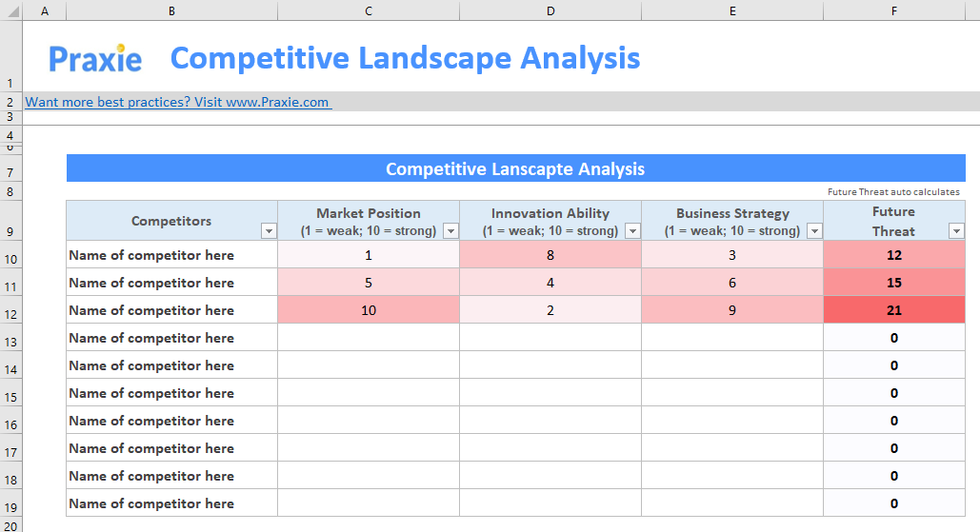Select the Competitors header cell
980x532 pixels.
(x=171, y=221)
